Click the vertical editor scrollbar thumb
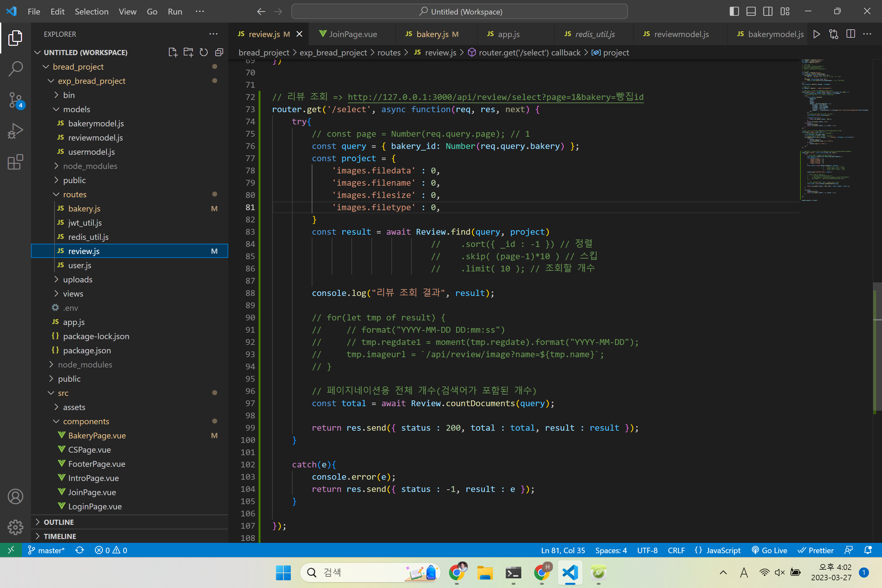 pyautogui.click(x=877, y=347)
